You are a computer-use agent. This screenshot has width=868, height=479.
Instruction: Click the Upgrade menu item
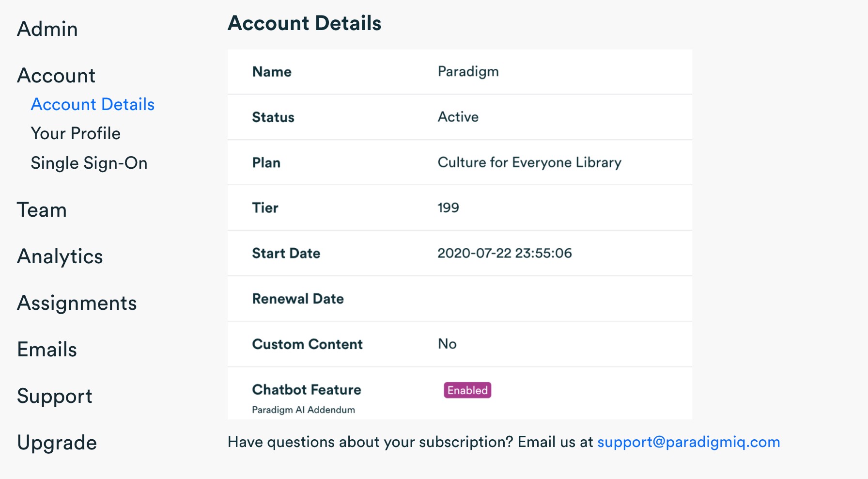point(57,443)
